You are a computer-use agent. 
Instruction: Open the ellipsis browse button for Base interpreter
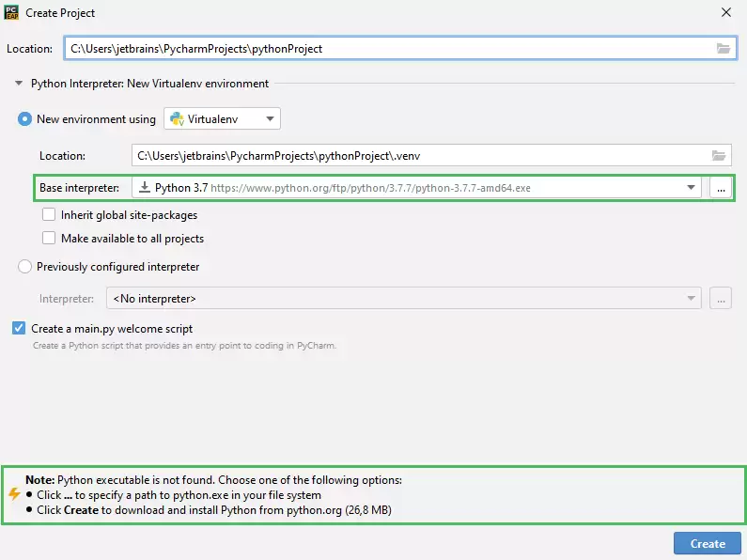pos(721,188)
